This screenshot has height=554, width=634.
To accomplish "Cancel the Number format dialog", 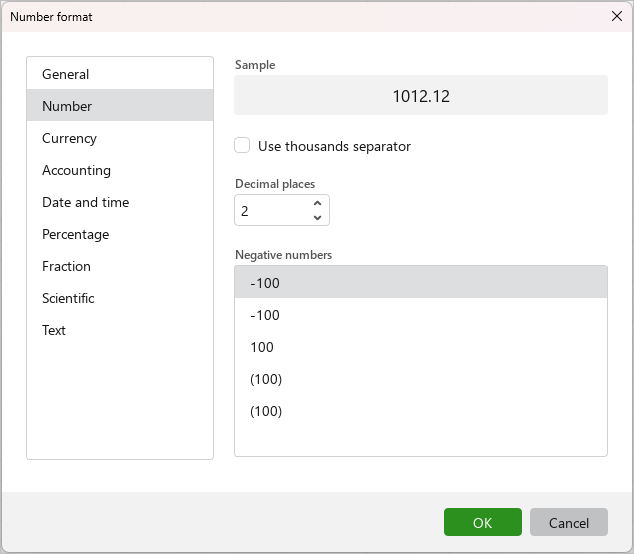I will point(568,522).
